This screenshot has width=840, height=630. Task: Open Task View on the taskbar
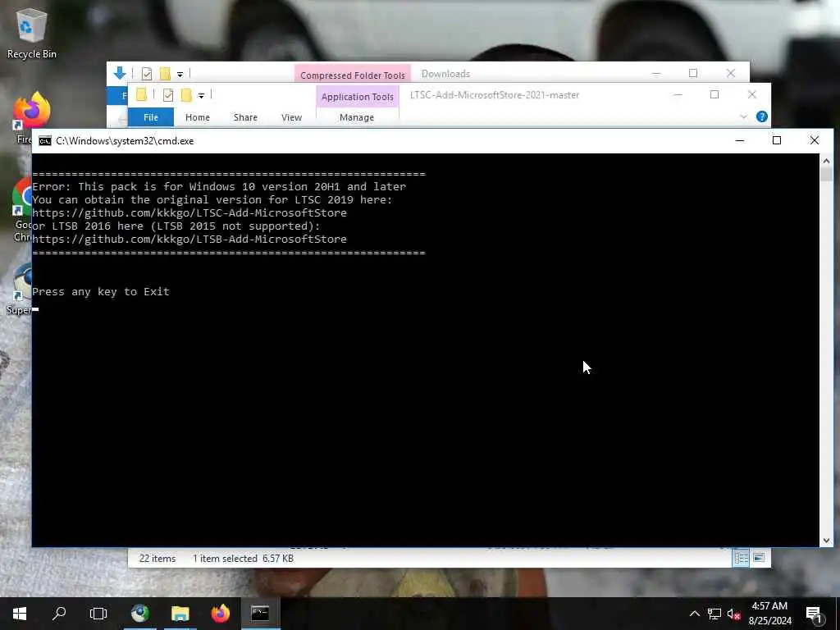98,614
